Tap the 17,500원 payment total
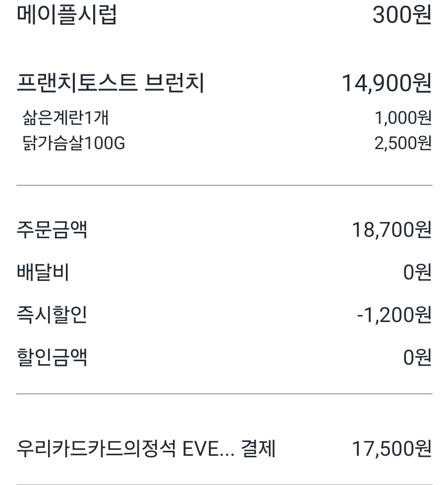 click(x=392, y=449)
